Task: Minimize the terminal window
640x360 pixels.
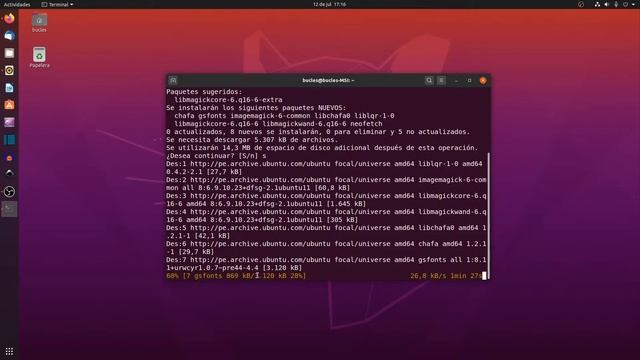Action: tap(456, 80)
